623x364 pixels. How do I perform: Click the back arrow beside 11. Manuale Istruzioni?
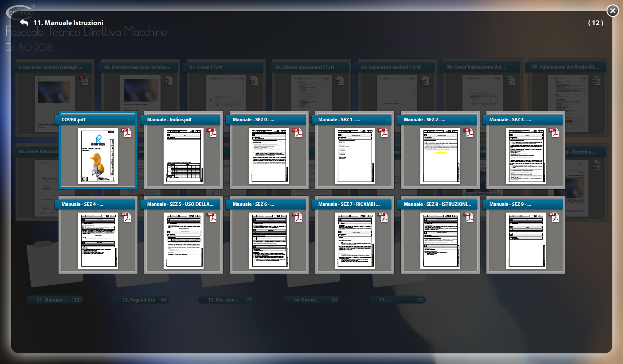pos(24,23)
